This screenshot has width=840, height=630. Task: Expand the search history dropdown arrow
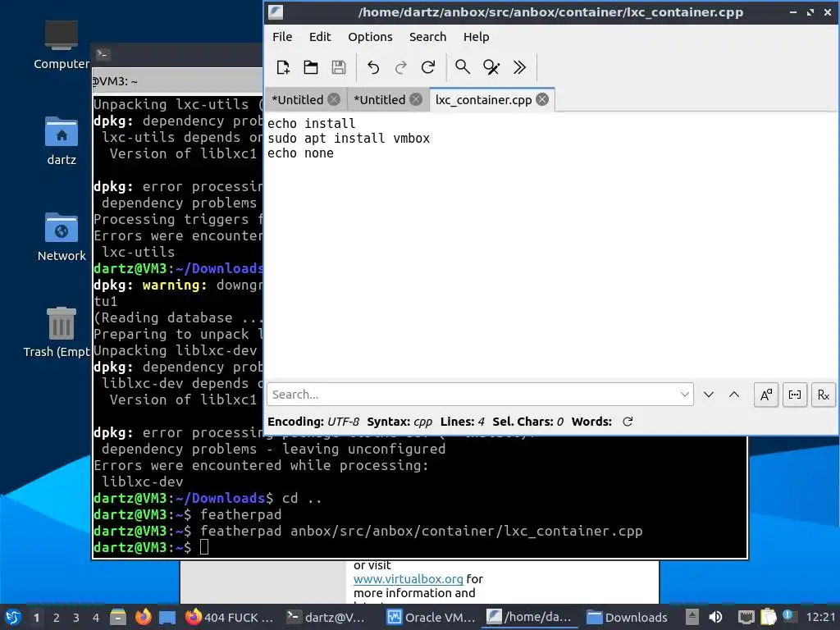(685, 395)
